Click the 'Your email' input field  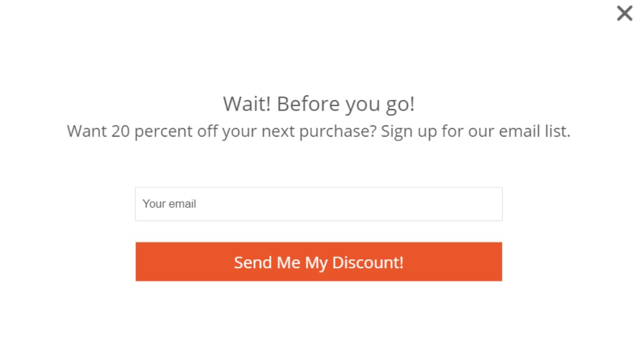(318, 204)
